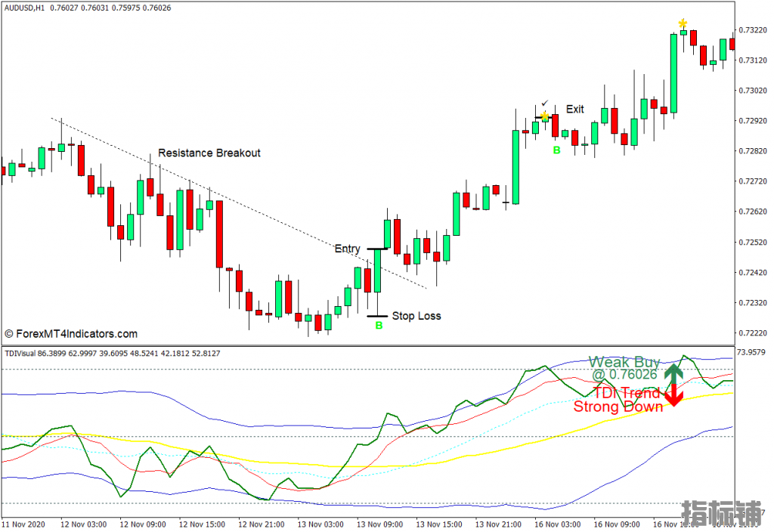Click the 13 Nov 21:00 time label
774x532 pixels.
498,524
